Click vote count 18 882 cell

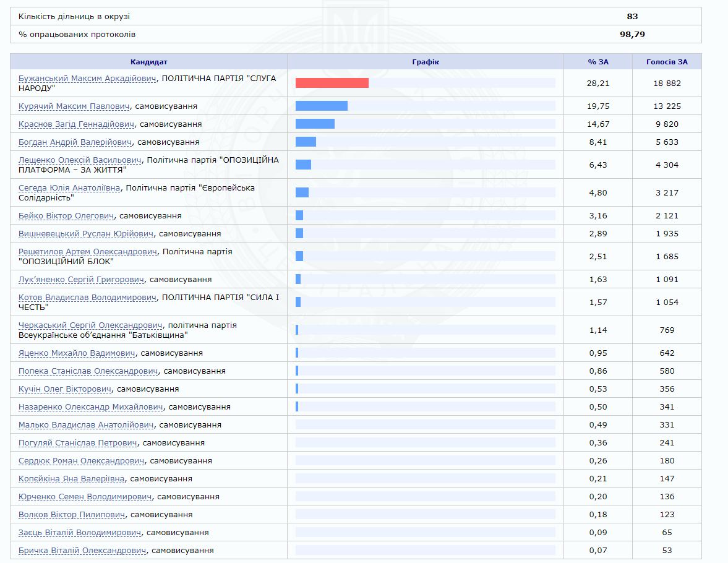(x=667, y=83)
